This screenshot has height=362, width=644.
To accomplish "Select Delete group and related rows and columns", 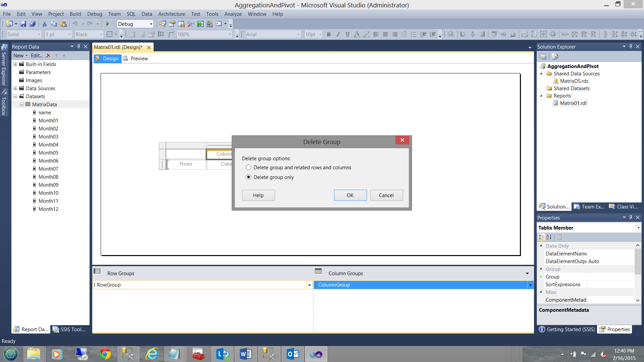I will tap(249, 168).
